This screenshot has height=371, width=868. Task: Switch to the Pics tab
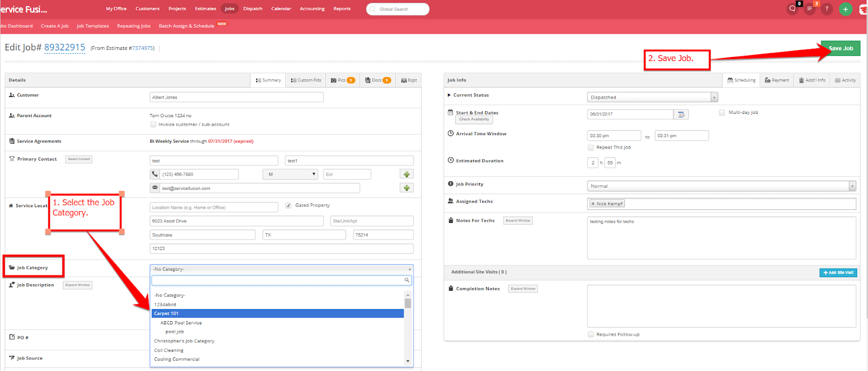tap(343, 80)
